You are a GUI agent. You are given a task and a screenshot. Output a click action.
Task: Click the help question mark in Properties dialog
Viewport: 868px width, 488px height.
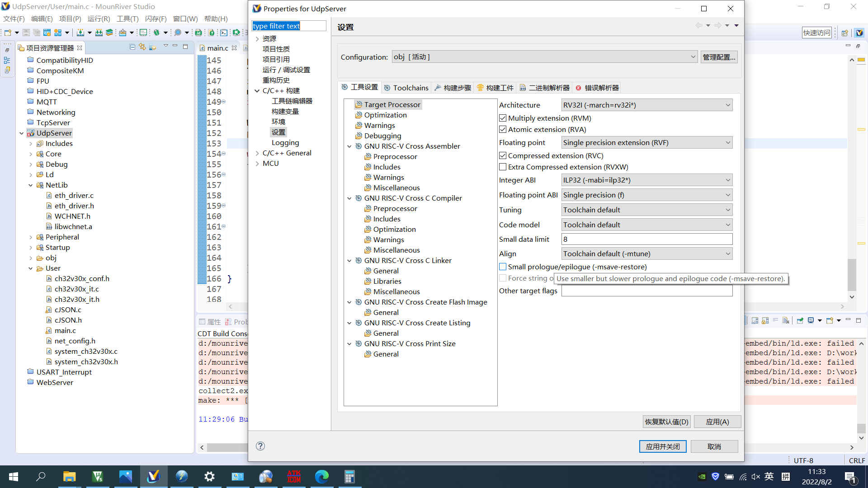[260, 446]
